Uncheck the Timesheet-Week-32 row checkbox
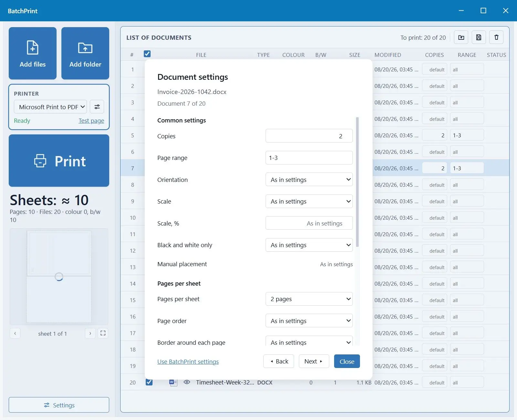The width and height of the screenshot is (517, 420). click(149, 382)
